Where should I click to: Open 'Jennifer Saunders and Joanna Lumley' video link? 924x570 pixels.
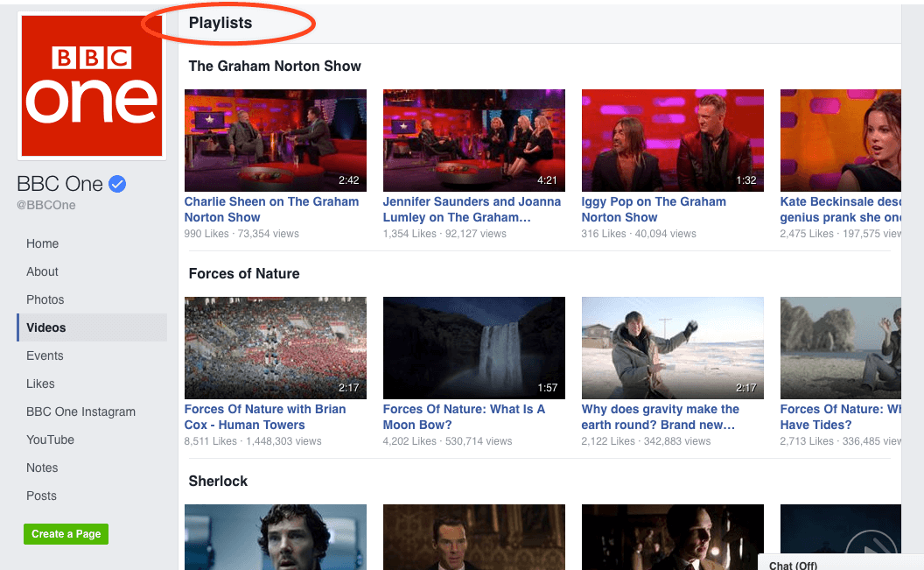(x=472, y=209)
